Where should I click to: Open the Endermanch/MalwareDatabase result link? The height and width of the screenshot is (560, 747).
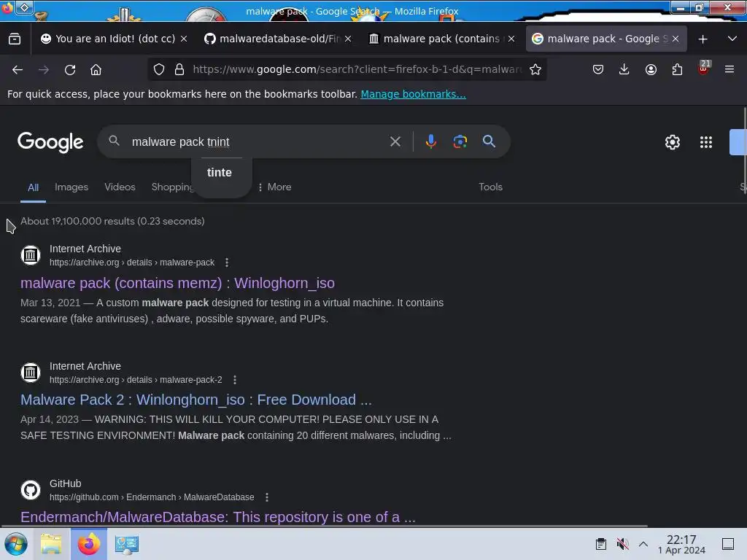pyautogui.click(x=217, y=517)
